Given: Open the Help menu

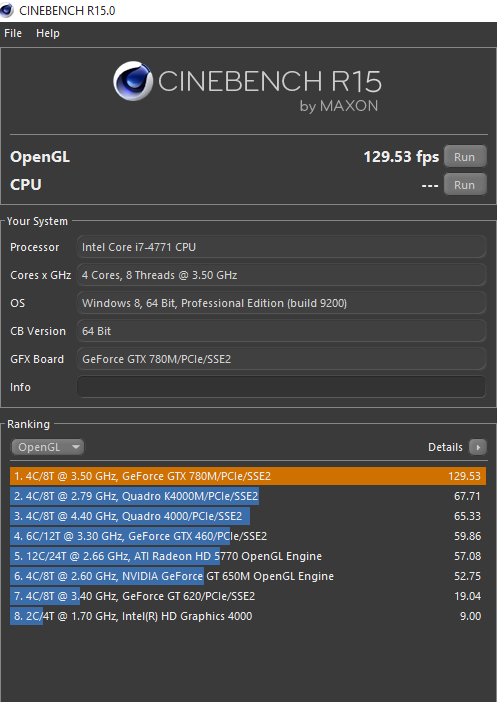Looking at the screenshot, I should pyautogui.click(x=47, y=33).
